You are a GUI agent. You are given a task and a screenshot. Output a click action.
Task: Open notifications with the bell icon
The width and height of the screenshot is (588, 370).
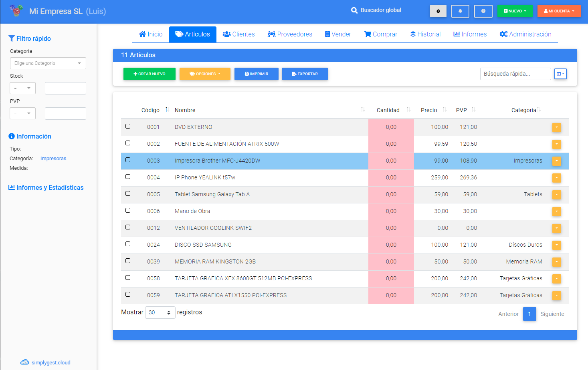click(460, 11)
